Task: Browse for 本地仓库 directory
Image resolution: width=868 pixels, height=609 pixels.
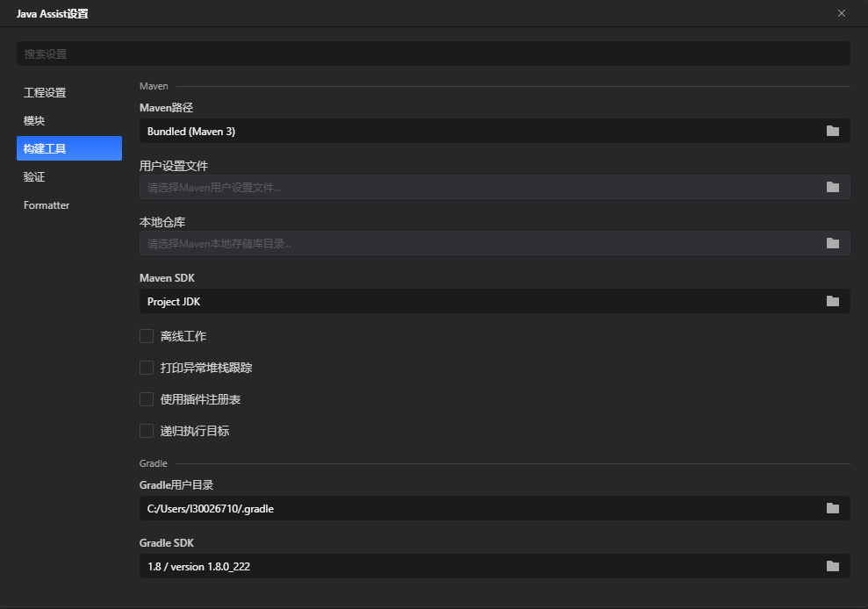Action: tap(832, 243)
